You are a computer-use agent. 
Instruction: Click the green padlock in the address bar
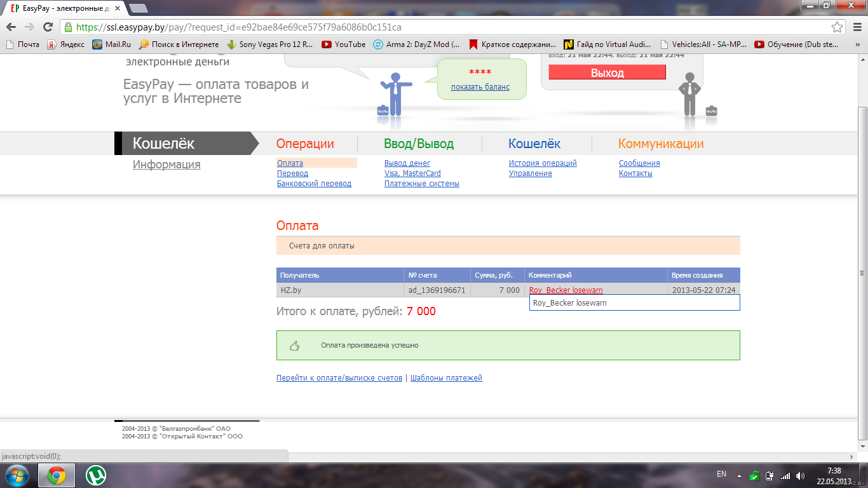[69, 27]
